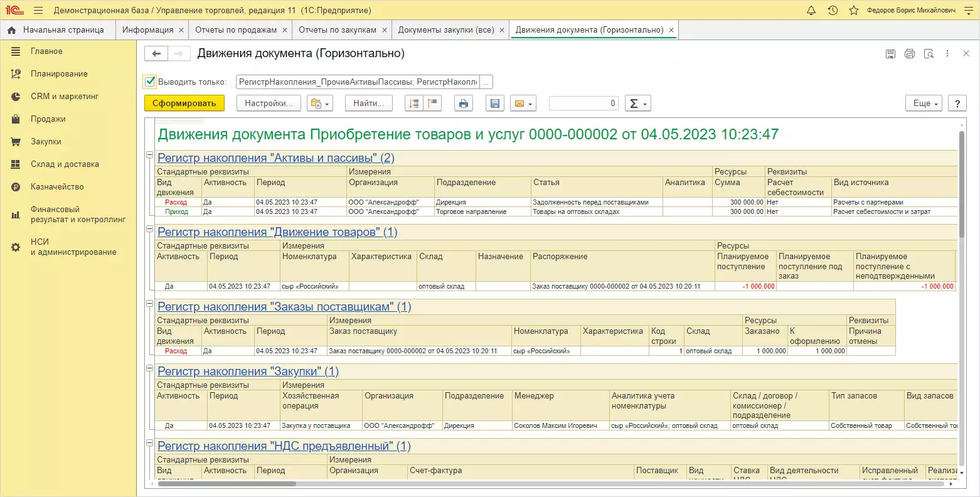
Task: Click the print icon in report toolbar
Action: tap(463, 104)
